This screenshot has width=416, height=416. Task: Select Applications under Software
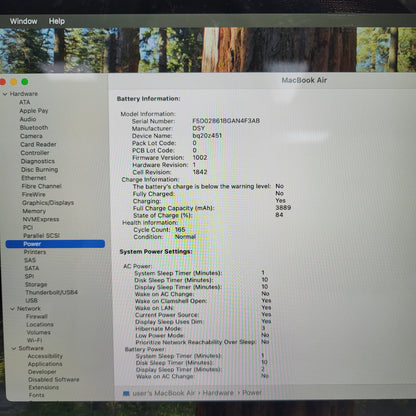[45, 364]
